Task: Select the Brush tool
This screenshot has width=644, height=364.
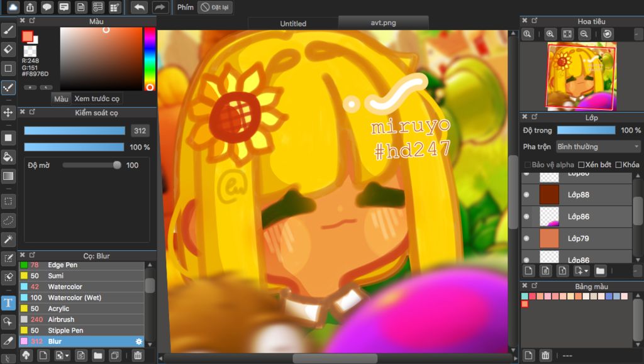Action: (x=8, y=30)
